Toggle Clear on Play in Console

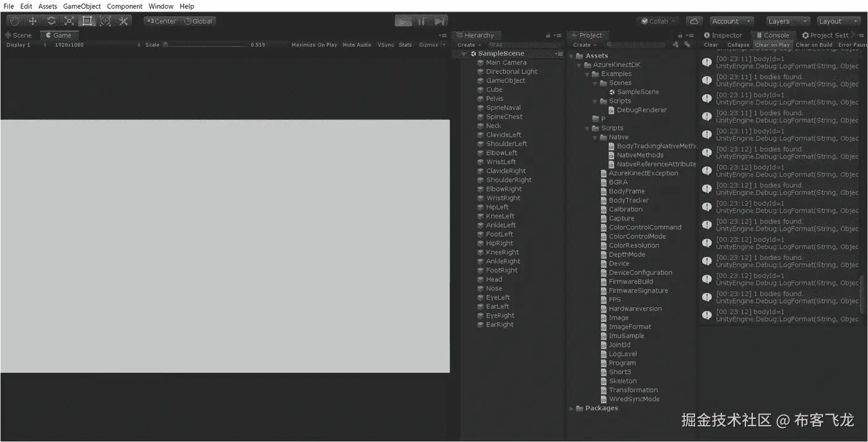772,45
